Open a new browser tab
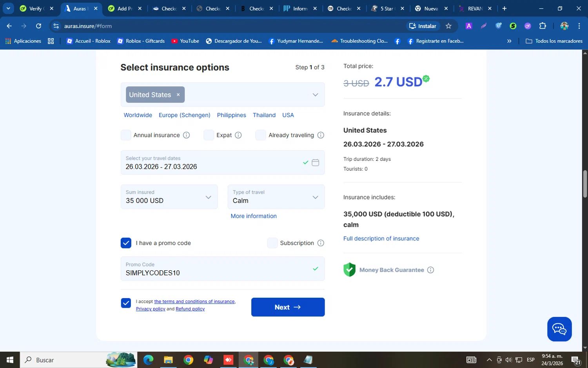 (505, 9)
